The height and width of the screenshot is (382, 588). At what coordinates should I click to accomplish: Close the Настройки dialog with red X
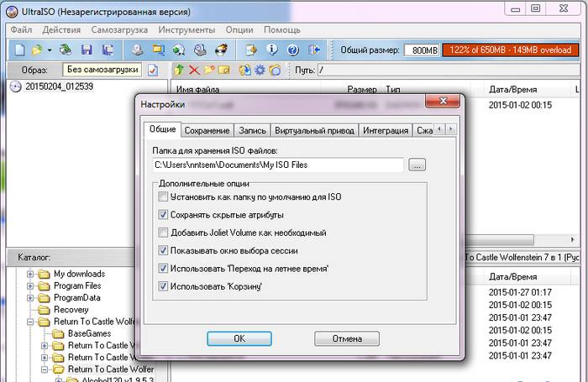tap(443, 101)
